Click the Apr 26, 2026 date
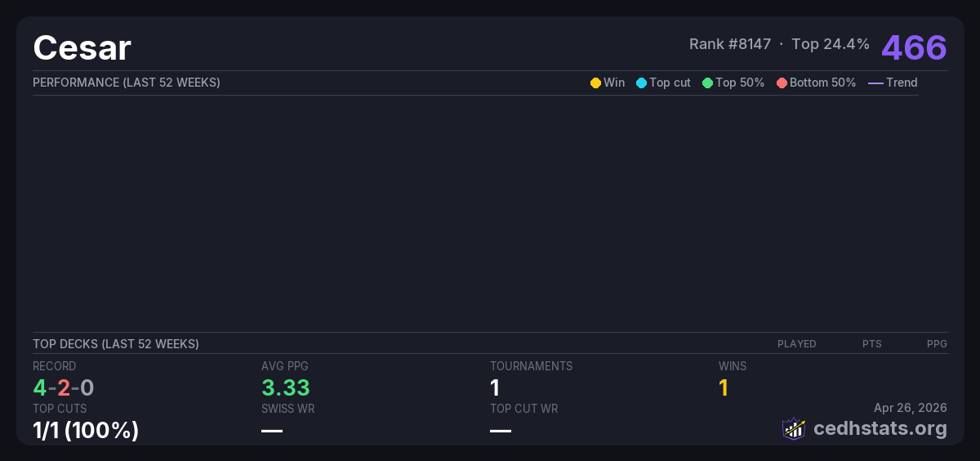This screenshot has width=980, height=461. 910,408
